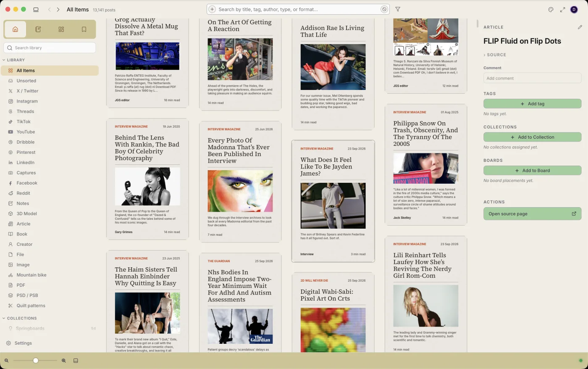The height and width of the screenshot is (369, 588).
Task: Focus the Add comment field
Action: point(532,78)
